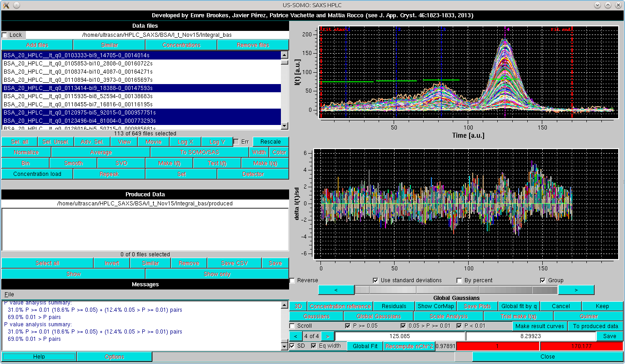Click the plot slider left arrow button

tap(336, 290)
